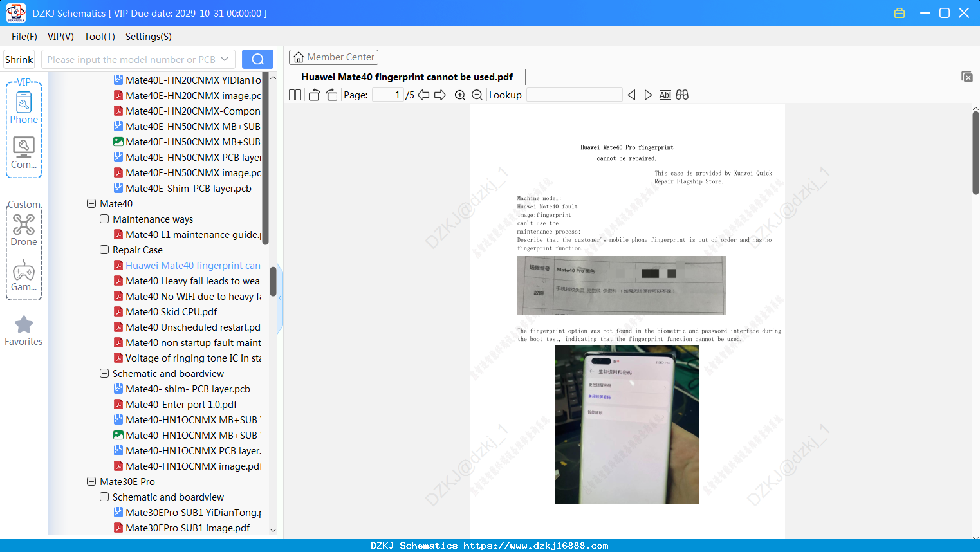Click the binoculars search icon
Viewport: 980px width, 552px height.
point(682,95)
